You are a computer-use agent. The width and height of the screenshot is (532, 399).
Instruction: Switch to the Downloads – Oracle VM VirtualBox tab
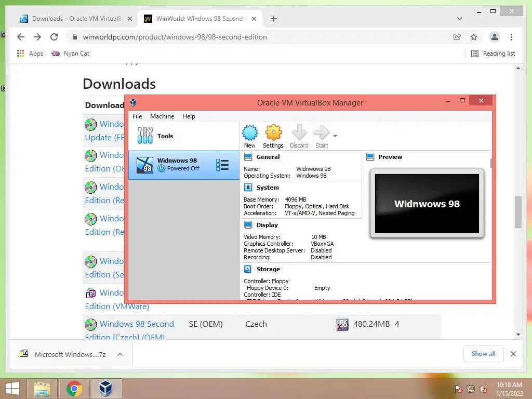(x=76, y=19)
